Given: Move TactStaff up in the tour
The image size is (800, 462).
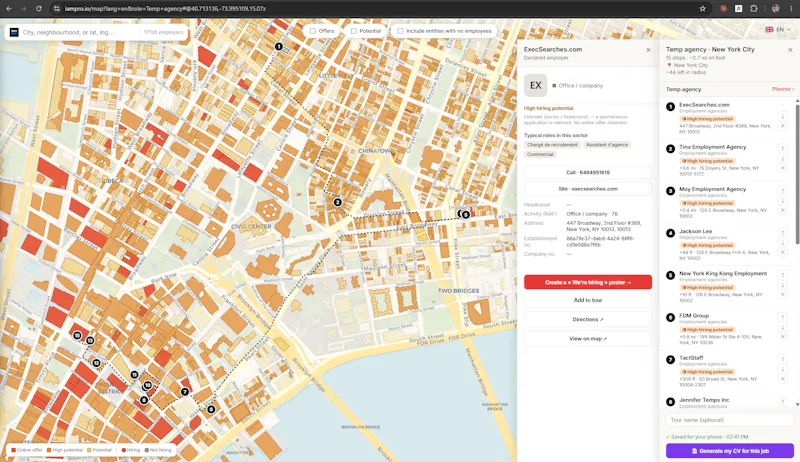Looking at the screenshot, I should click(x=783, y=360).
